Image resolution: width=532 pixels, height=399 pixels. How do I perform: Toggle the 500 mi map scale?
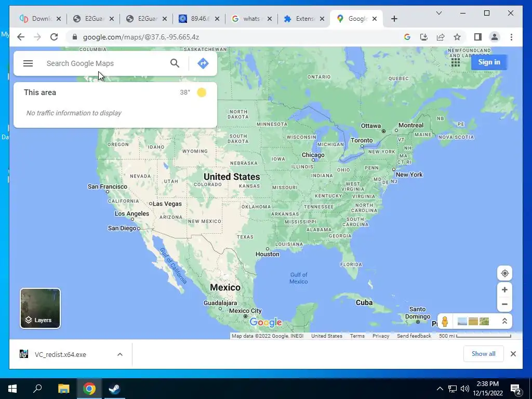(x=475, y=336)
